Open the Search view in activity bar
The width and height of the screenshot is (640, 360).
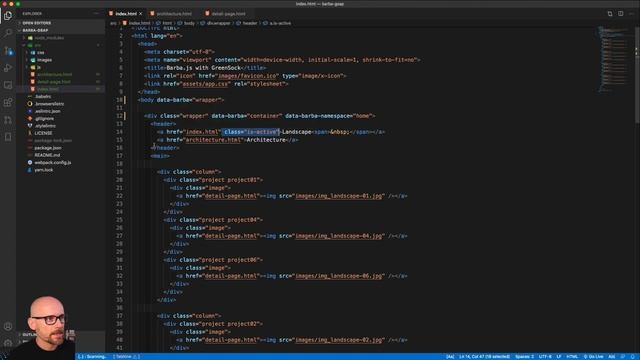(x=8, y=33)
